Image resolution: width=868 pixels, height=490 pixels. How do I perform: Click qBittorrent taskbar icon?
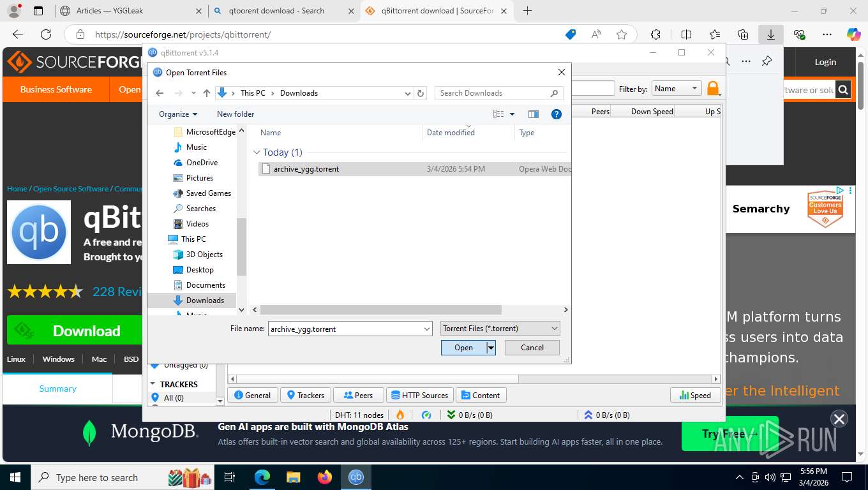pyautogui.click(x=356, y=477)
